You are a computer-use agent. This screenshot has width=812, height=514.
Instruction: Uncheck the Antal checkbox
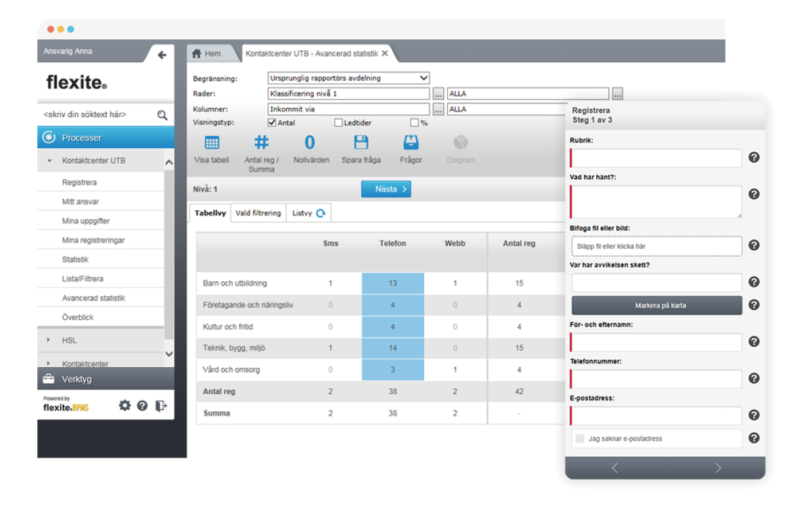tap(272, 123)
